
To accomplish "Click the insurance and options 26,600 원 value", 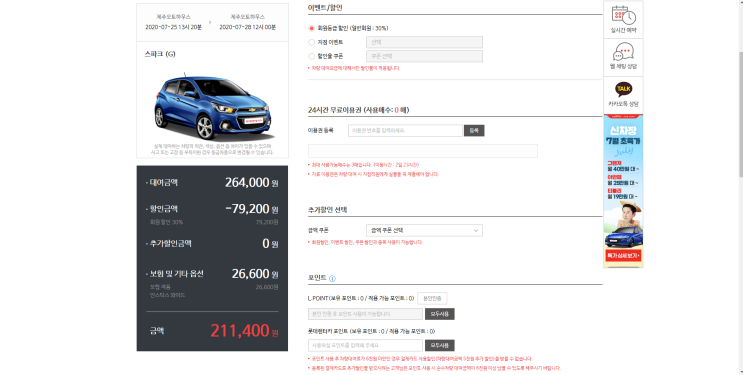I will [254, 274].
